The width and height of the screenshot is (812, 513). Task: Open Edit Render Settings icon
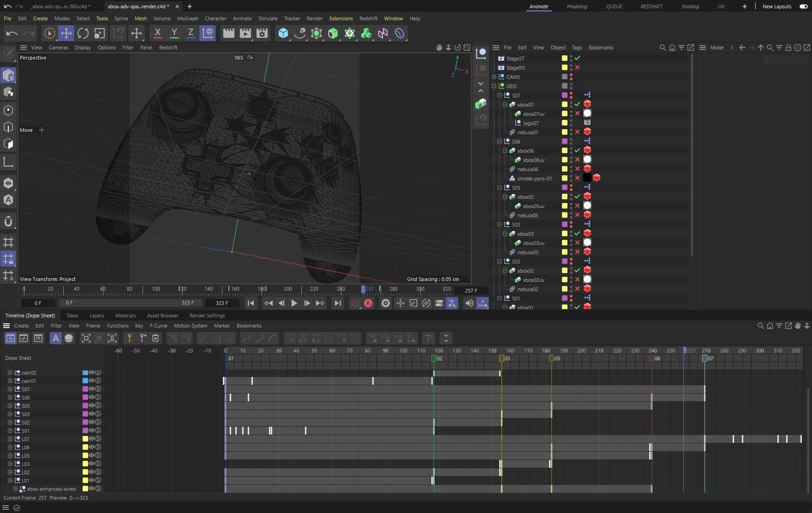pyautogui.click(x=262, y=33)
